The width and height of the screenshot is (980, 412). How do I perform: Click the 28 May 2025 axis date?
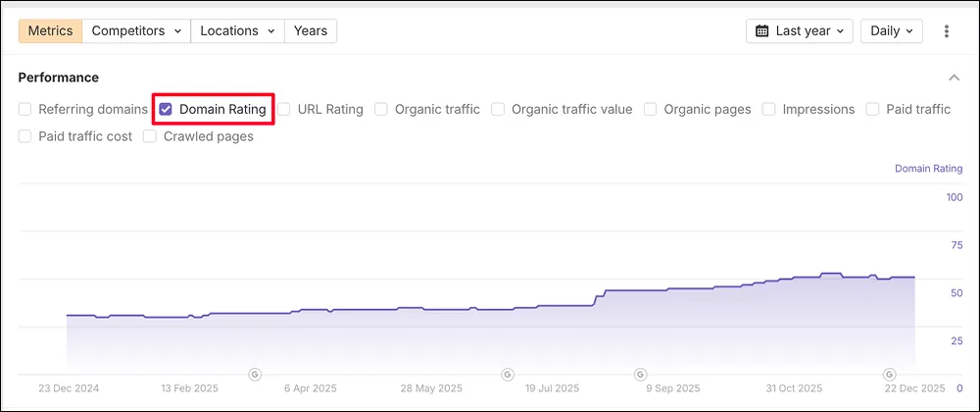431,388
